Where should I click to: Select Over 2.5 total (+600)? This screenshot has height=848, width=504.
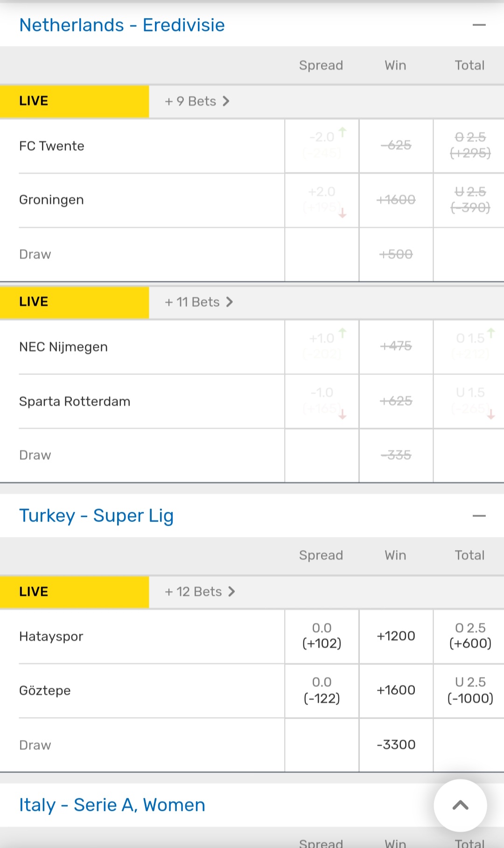point(469,636)
